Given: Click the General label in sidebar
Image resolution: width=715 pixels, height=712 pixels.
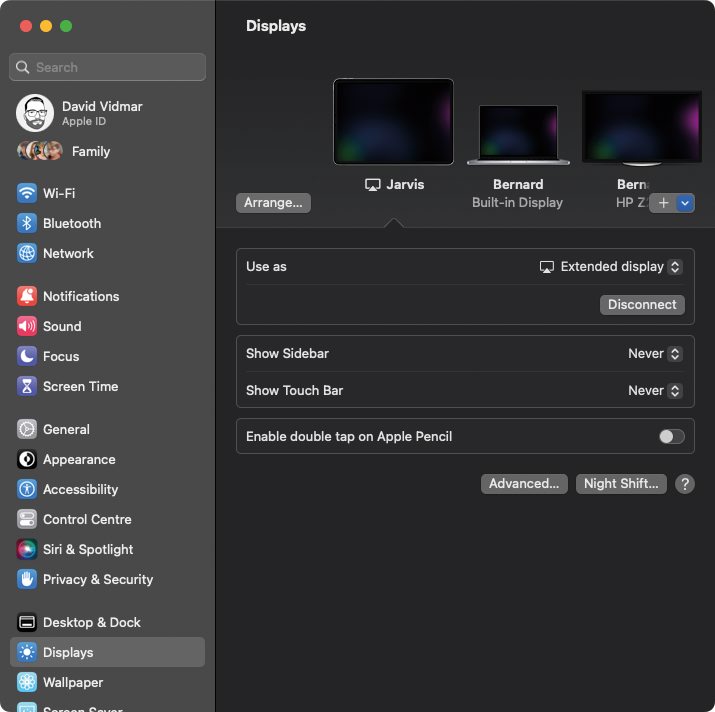Looking at the screenshot, I should pos(66,429).
